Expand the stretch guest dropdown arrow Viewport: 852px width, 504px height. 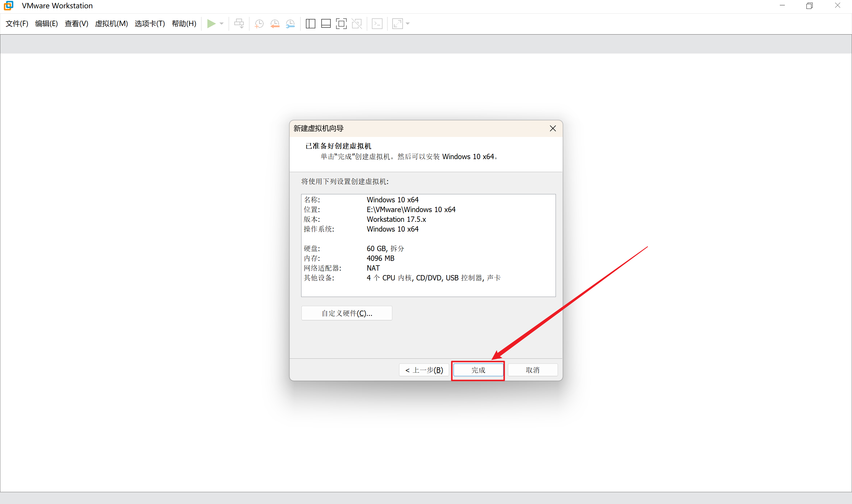click(408, 23)
